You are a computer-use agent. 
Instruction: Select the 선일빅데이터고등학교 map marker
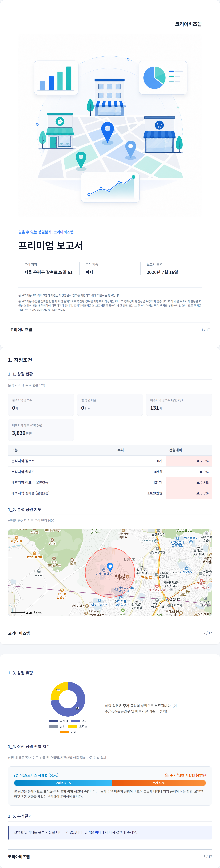116,589
